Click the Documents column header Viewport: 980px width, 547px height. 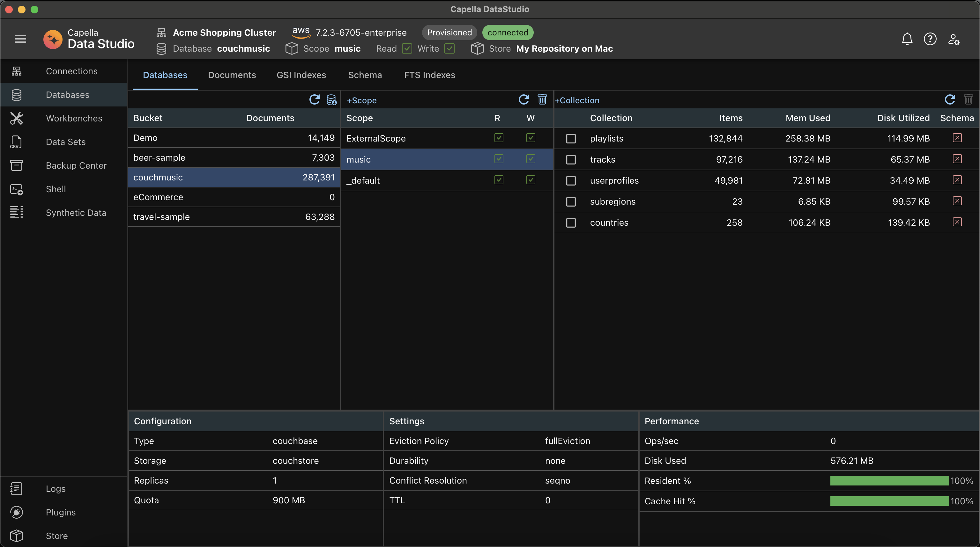(x=270, y=118)
